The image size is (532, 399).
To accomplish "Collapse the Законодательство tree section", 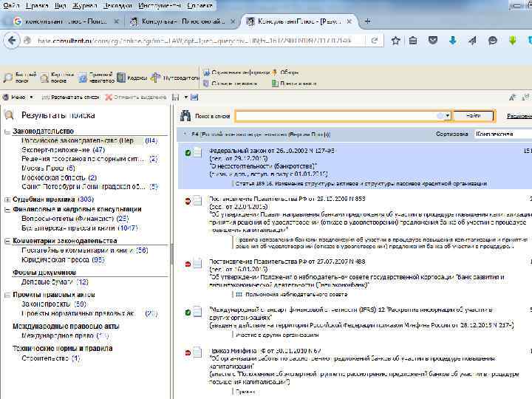I will pyautogui.click(x=7, y=132).
